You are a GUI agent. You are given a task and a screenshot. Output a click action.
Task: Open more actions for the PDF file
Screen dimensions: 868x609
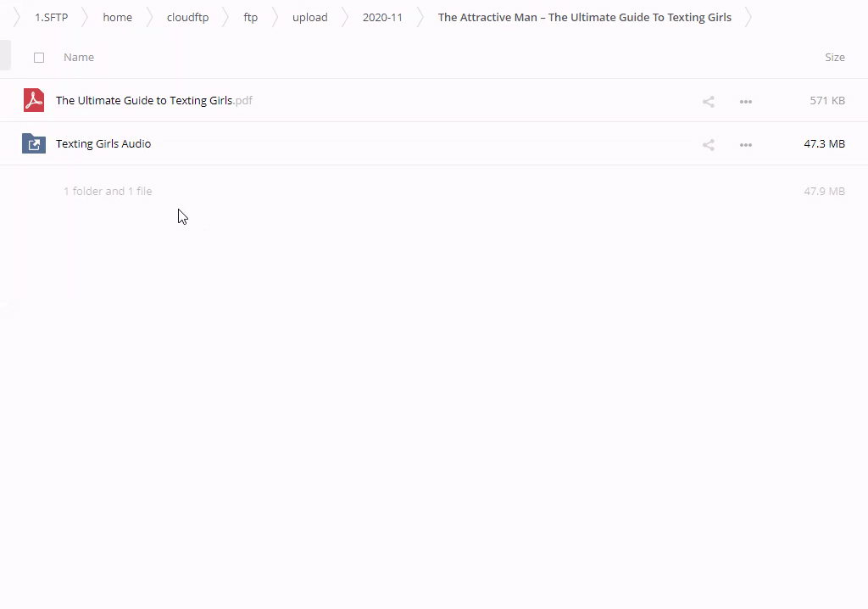pos(746,102)
